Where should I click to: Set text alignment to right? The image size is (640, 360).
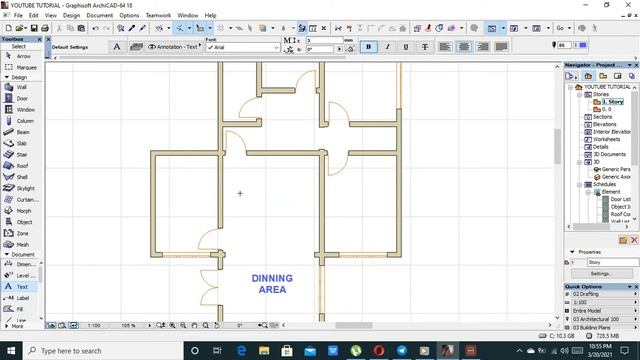(482, 47)
